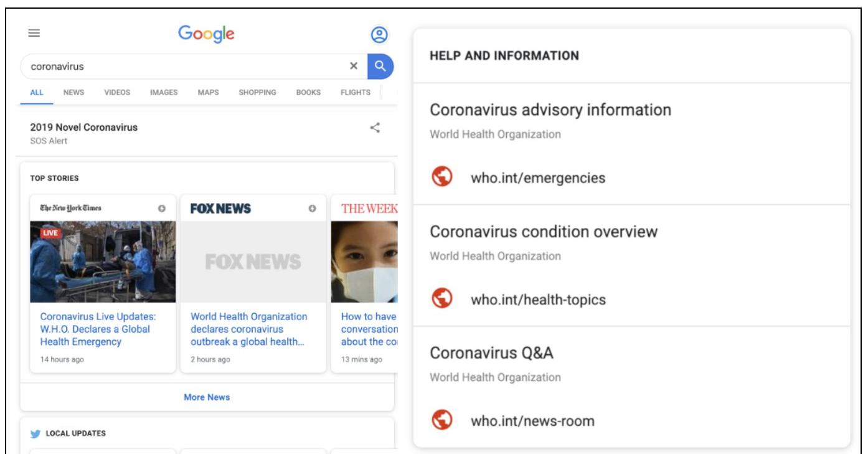Click the '14 hours ago' timestamp
The width and height of the screenshot is (868, 454).
[x=62, y=359]
